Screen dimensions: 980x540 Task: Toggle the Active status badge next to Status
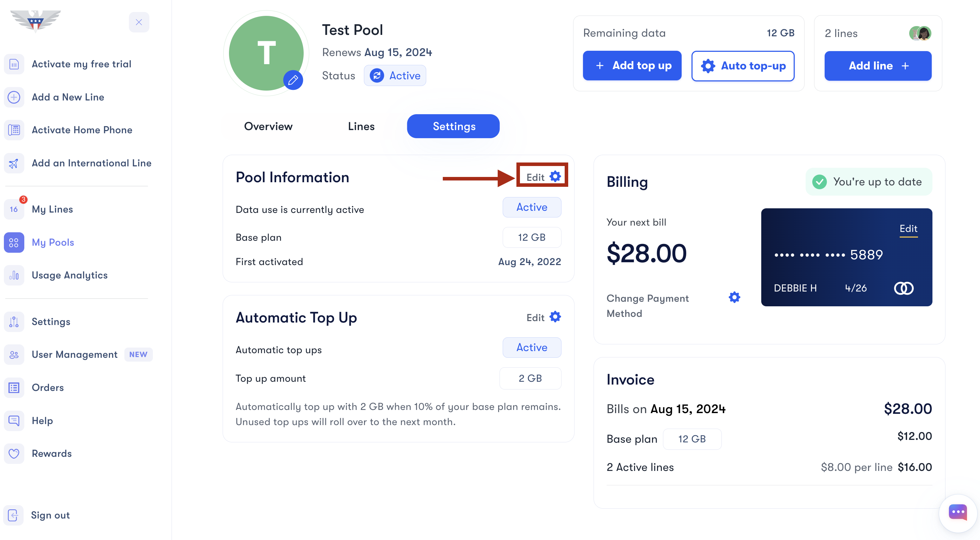pos(395,75)
